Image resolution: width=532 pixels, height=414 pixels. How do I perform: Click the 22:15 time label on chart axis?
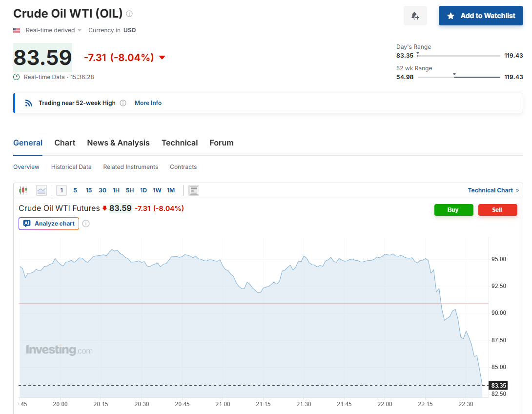(425, 404)
